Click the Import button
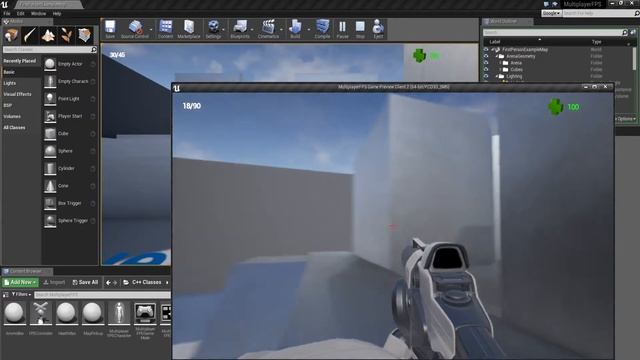Viewport: 640px width, 360px height. [x=54, y=282]
